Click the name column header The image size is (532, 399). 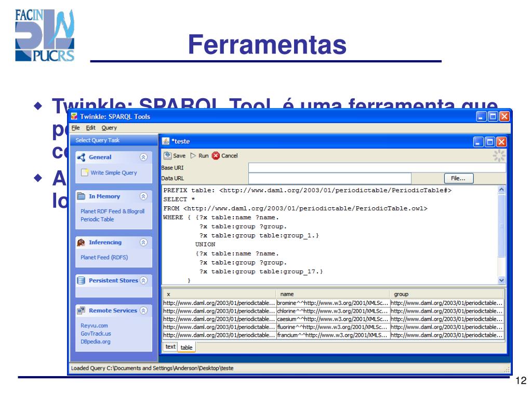click(x=332, y=294)
